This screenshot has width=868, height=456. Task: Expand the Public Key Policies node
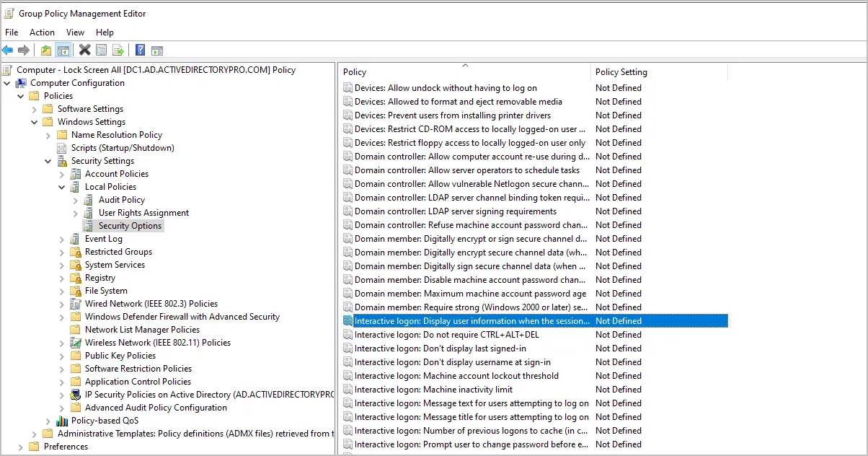[62, 356]
